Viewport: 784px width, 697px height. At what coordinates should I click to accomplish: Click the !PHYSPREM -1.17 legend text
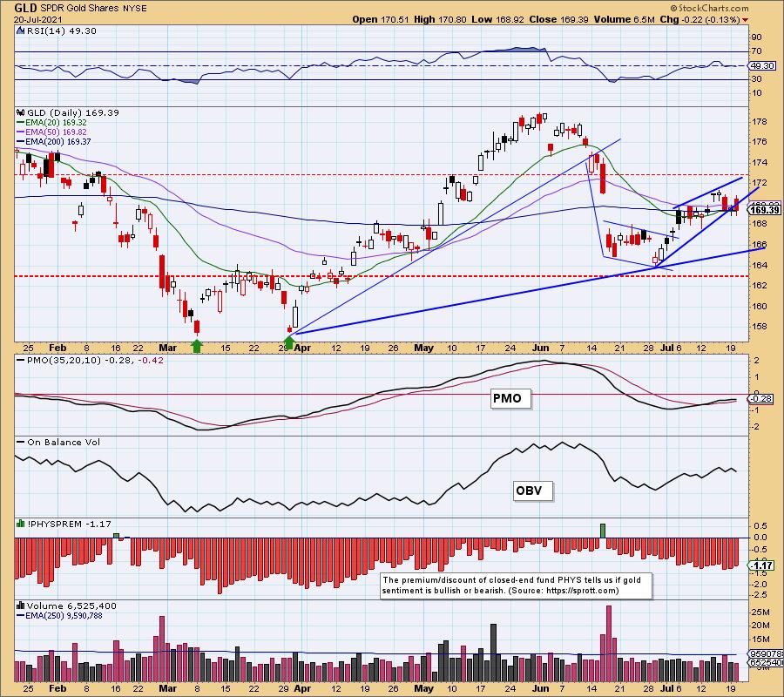[x=69, y=524]
